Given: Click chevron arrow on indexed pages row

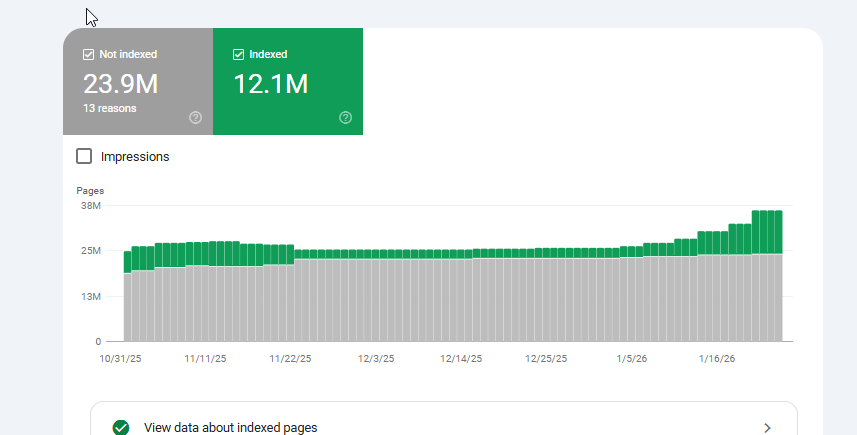Looking at the screenshot, I should 767,427.
